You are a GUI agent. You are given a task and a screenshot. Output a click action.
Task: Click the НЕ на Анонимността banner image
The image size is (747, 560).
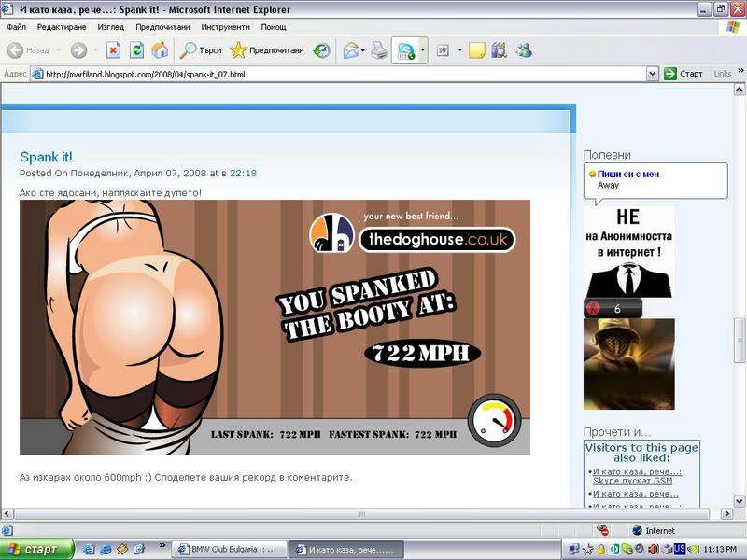point(628,252)
